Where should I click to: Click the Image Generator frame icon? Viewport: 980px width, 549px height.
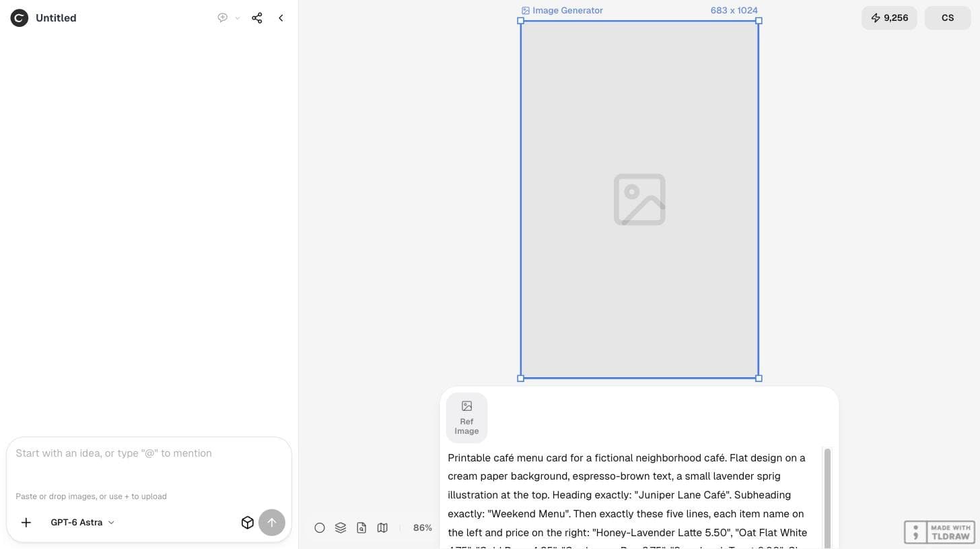coord(526,11)
